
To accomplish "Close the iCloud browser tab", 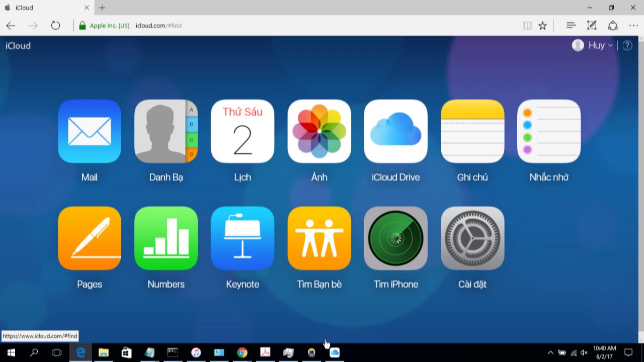I will tap(87, 8).
